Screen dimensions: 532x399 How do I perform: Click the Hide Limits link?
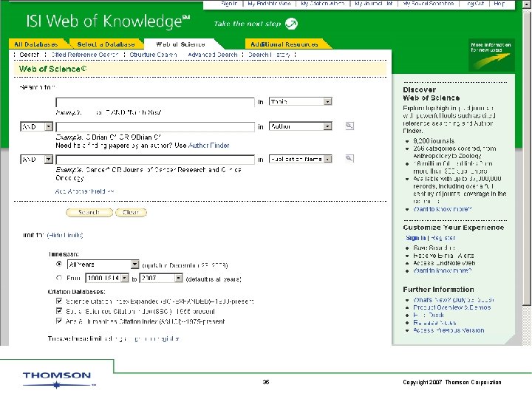pos(65,235)
